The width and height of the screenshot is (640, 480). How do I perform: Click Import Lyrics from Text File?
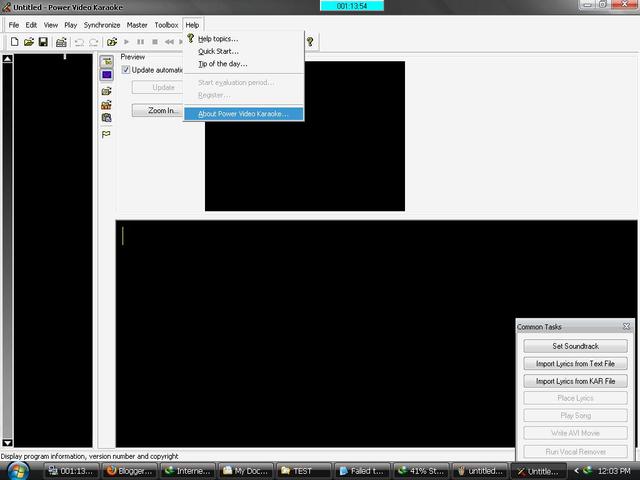[576, 364]
